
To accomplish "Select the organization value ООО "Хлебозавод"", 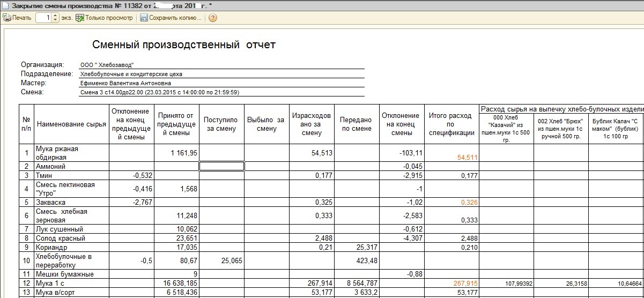I will (107, 65).
